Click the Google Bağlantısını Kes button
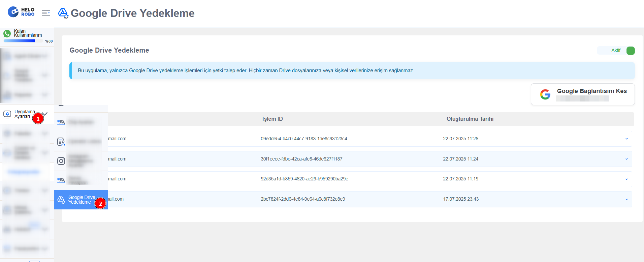The image size is (644, 262). click(x=583, y=94)
